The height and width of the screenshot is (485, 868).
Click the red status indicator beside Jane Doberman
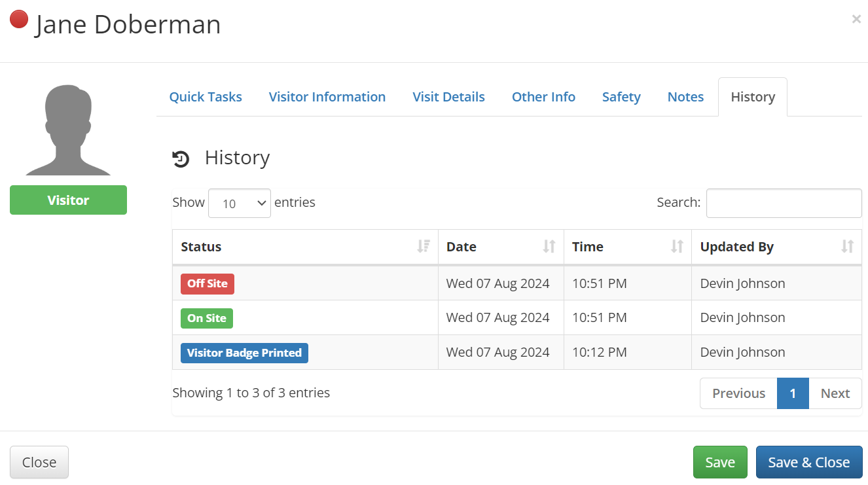point(19,20)
